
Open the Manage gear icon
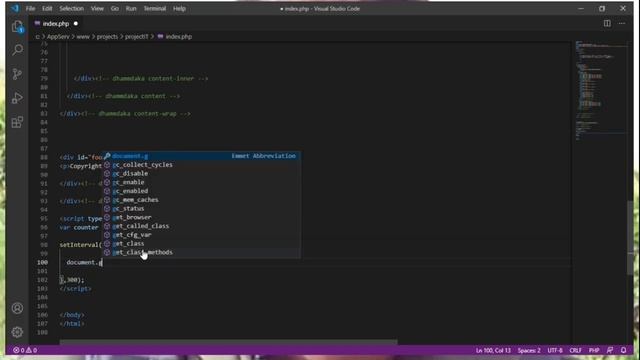[17, 332]
